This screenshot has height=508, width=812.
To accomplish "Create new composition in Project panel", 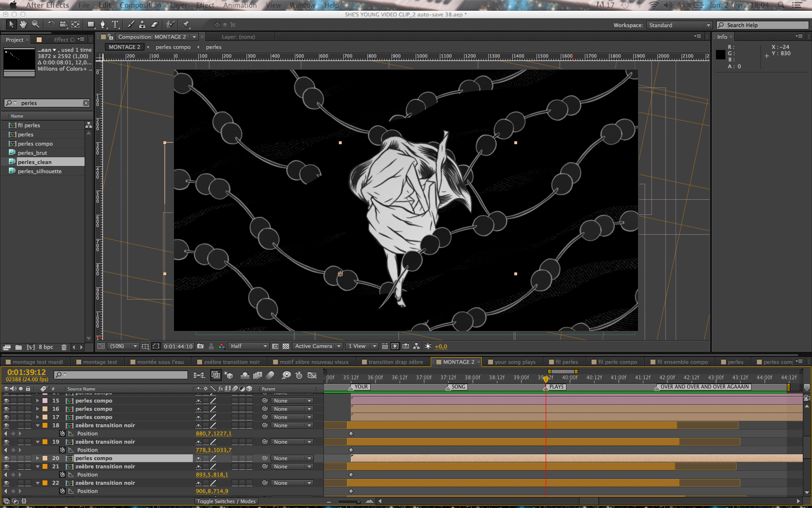I will [31, 347].
